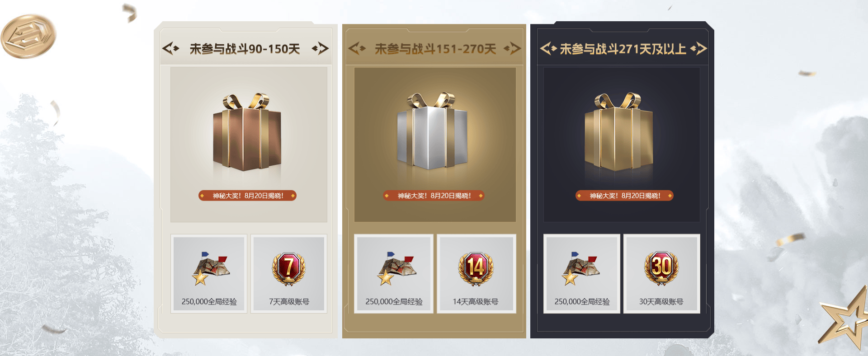The width and height of the screenshot is (868, 356).
Task: Click the gold coin emblem at top left
Action: [28, 36]
